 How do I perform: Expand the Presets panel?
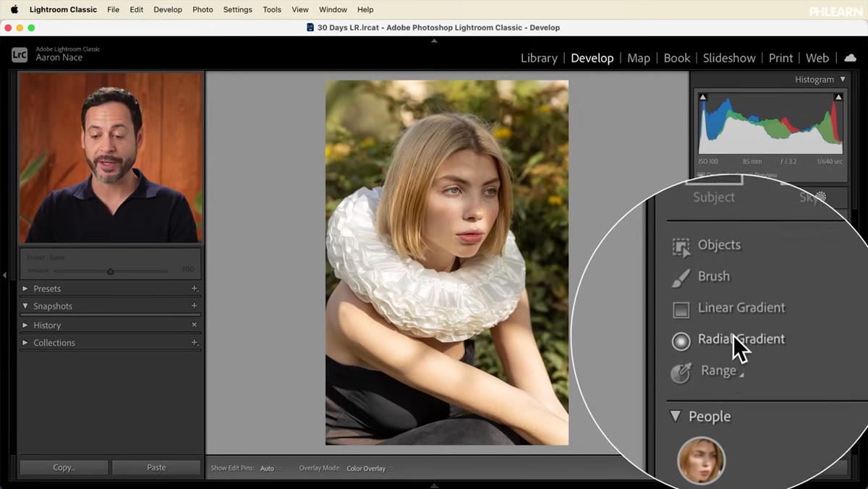tap(25, 289)
